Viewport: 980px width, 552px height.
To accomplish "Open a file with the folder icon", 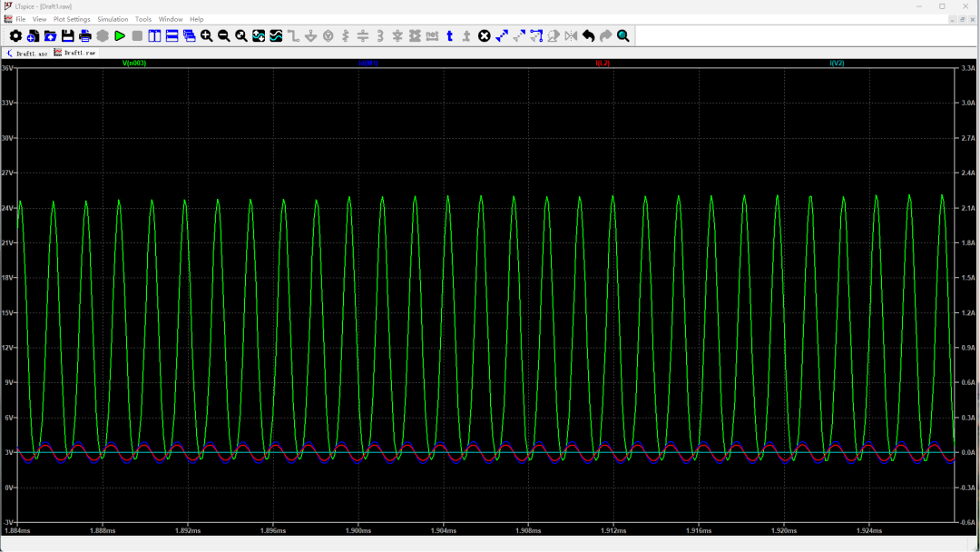I will (51, 36).
